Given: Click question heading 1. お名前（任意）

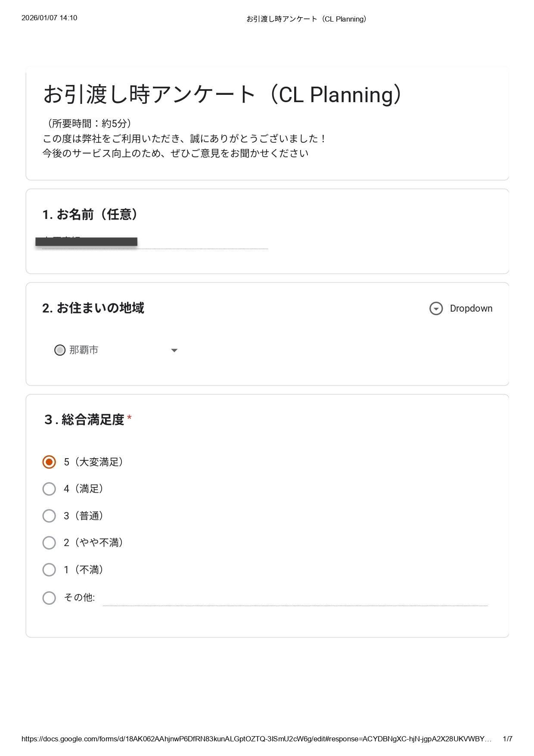Looking at the screenshot, I should [x=90, y=214].
